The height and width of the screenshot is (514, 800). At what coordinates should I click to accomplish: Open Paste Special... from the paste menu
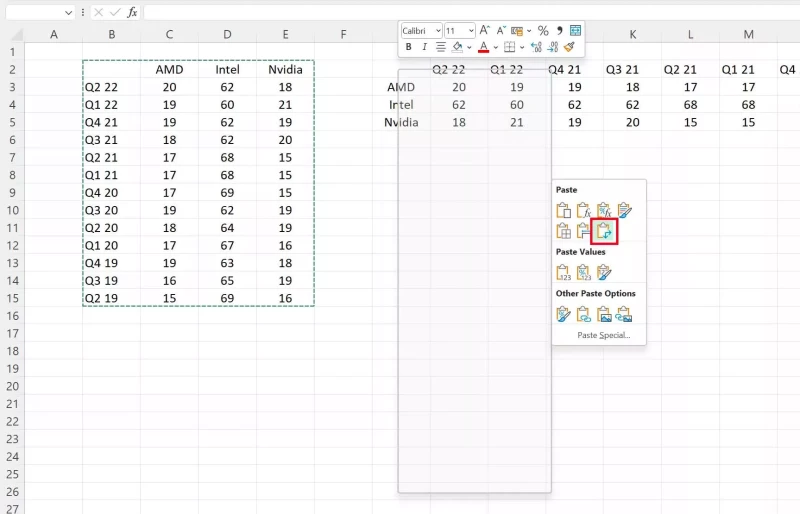click(603, 335)
